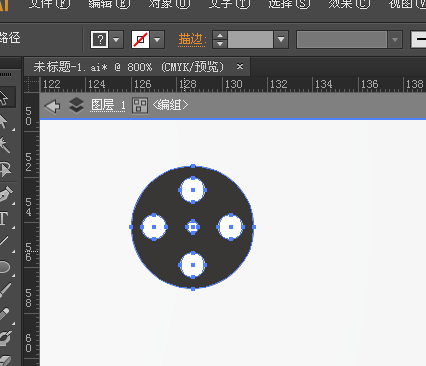
Task: Select the Selection arrow tool
Action: click(x=4, y=98)
